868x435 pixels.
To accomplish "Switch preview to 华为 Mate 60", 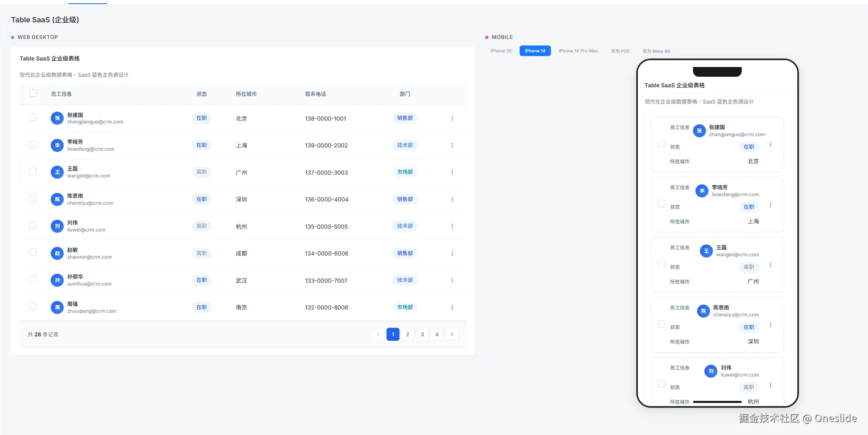I will pyautogui.click(x=656, y=51).
